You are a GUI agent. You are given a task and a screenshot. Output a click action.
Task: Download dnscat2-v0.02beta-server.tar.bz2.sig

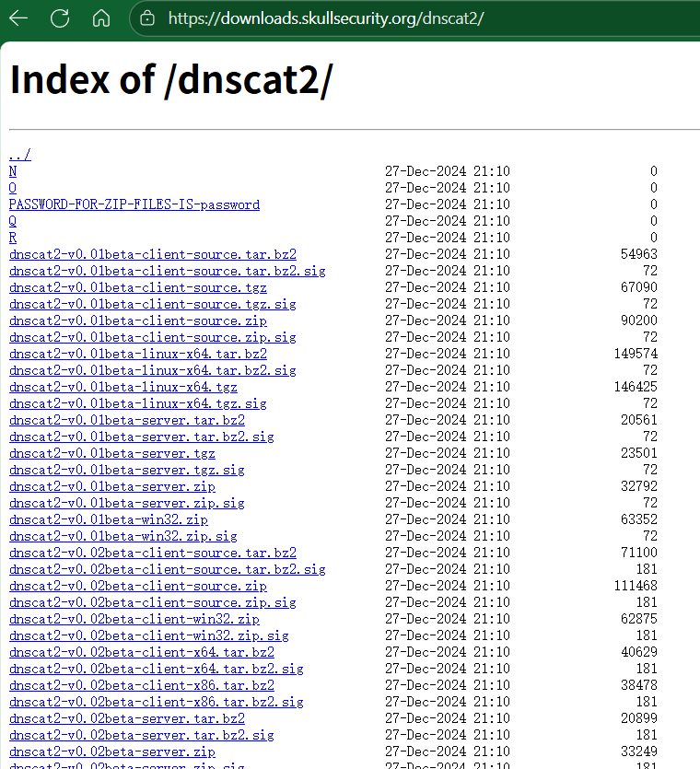tap(142, 736)
